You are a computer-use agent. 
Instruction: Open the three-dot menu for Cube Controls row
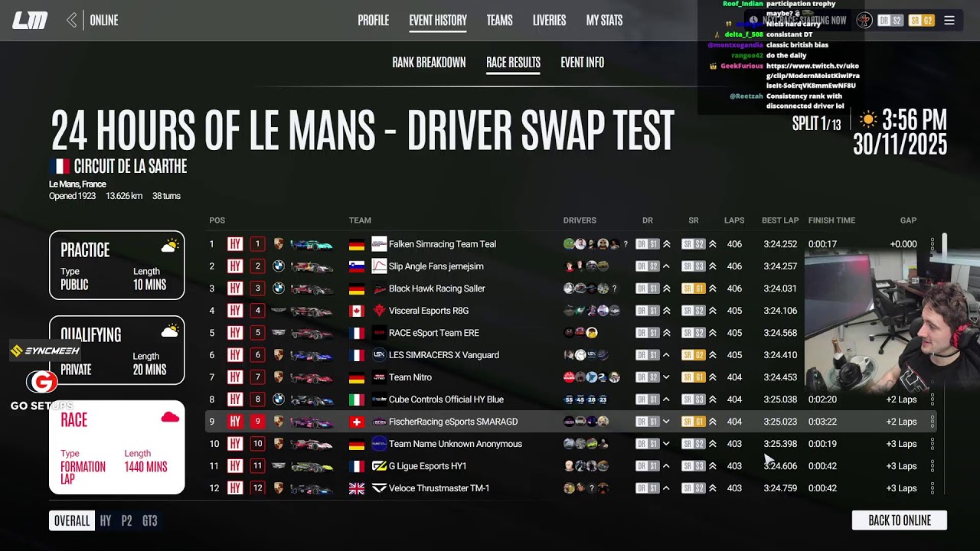(932, 399)
